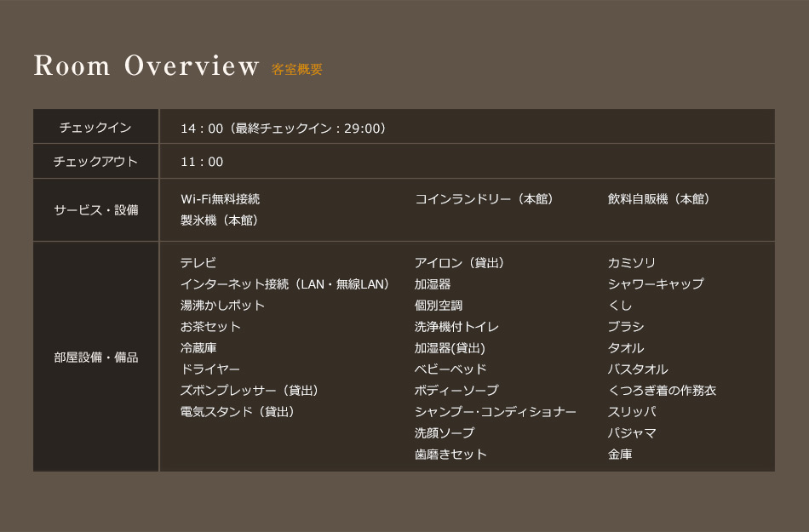Screen dimensions: 809x532
Task: Click the テレビ amenity entry
Action: pos(198,263)
